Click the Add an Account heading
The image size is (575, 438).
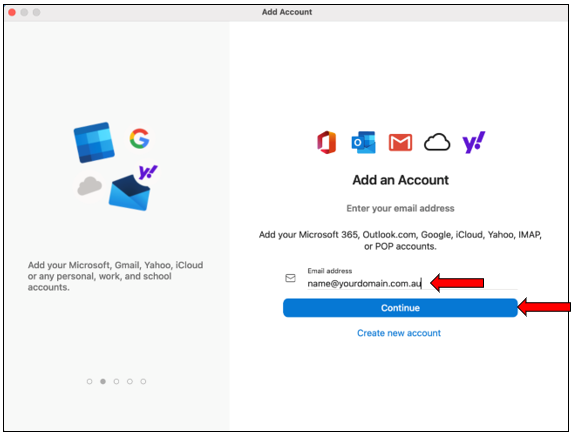click(400, 180)
